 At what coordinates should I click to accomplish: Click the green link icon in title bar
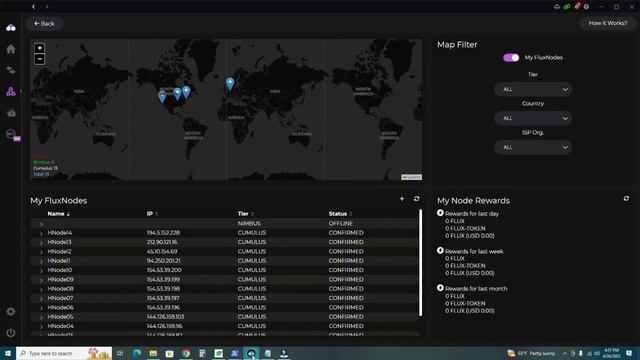567,7
